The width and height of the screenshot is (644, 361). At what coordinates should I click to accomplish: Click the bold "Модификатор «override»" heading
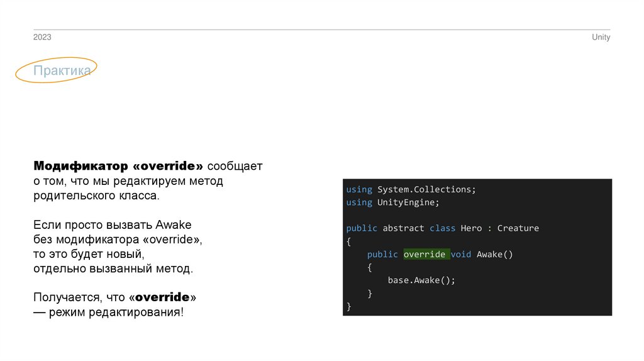tap(119, 167)
